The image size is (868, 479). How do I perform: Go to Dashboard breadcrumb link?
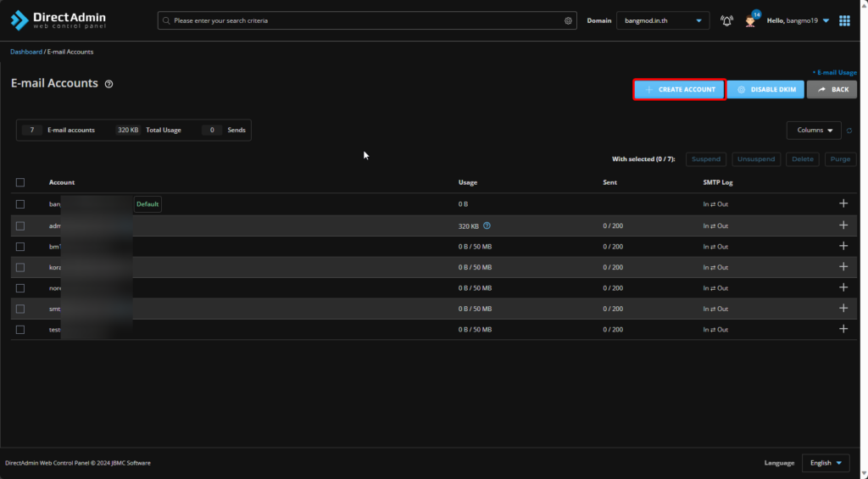(x=25, y=52)
